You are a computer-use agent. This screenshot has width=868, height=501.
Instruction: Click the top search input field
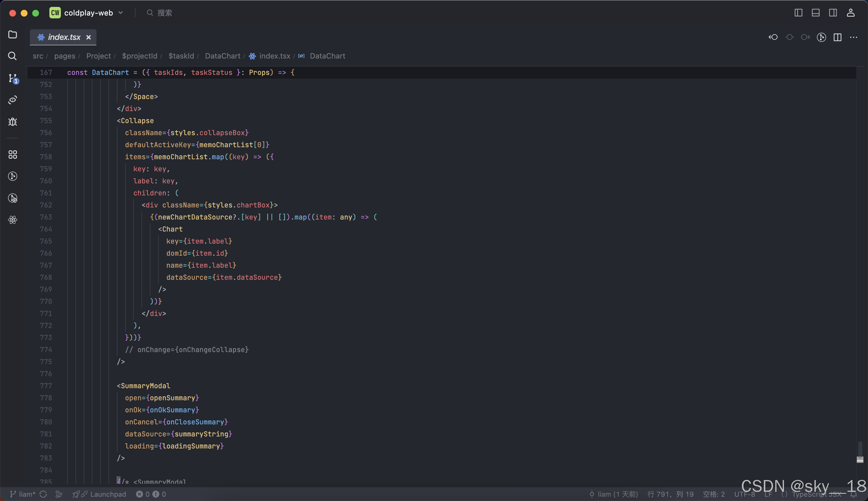(x=164, y=13)
